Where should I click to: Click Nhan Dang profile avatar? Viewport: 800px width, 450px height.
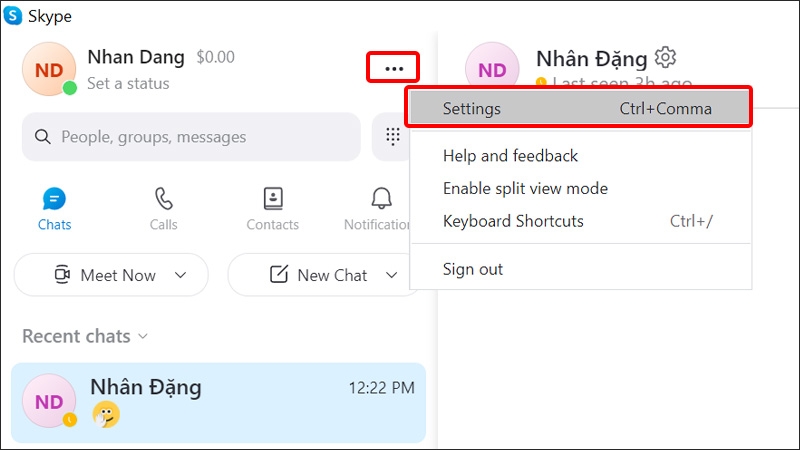pos(49,69)
